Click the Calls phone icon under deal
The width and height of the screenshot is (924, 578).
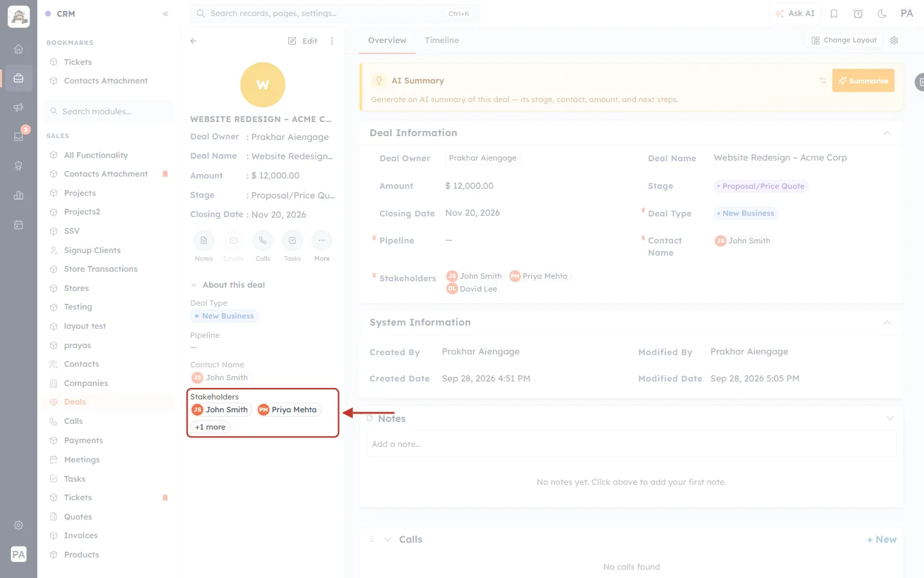262,240
